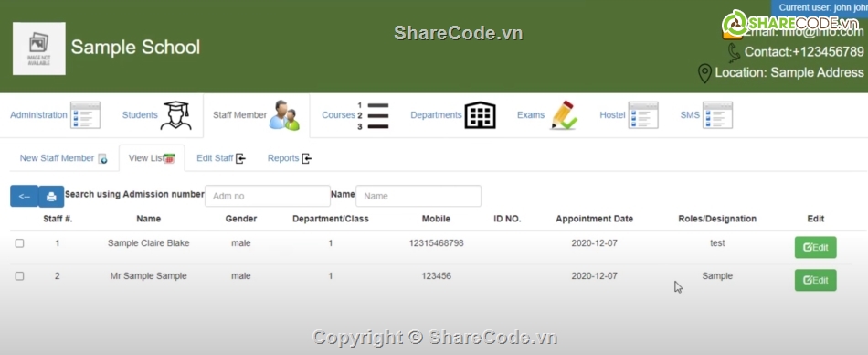Click the Edit Staff arrow icon
The height and width of the screenshot is (355, 868).
click(x=240, y=158)
